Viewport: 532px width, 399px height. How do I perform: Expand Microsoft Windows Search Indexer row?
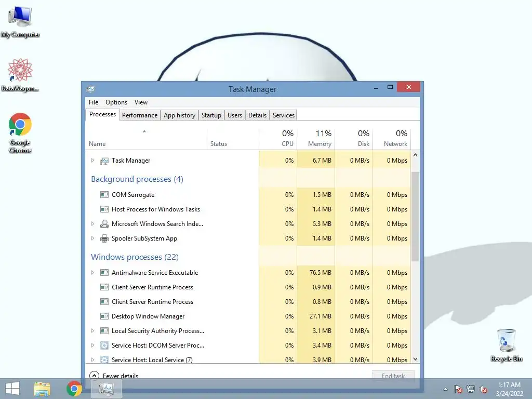(92, 224)
